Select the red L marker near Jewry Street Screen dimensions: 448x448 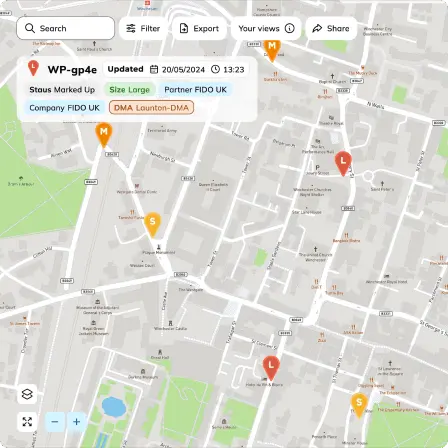343,163
